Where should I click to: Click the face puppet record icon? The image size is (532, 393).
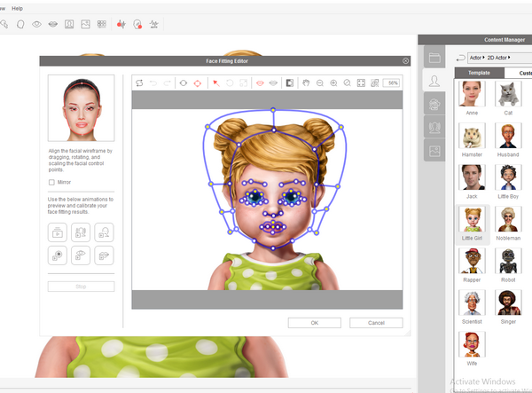click(137, 24)
